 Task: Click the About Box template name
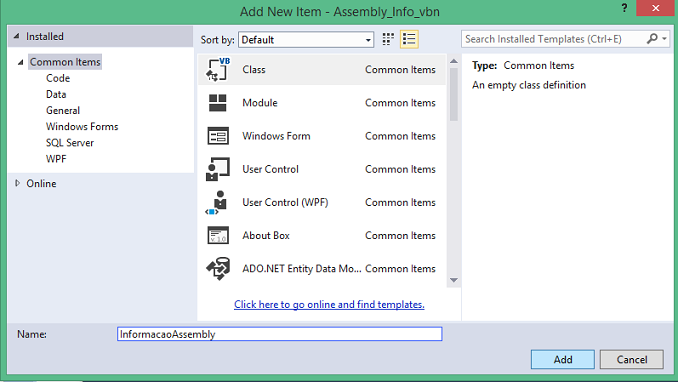266,235
